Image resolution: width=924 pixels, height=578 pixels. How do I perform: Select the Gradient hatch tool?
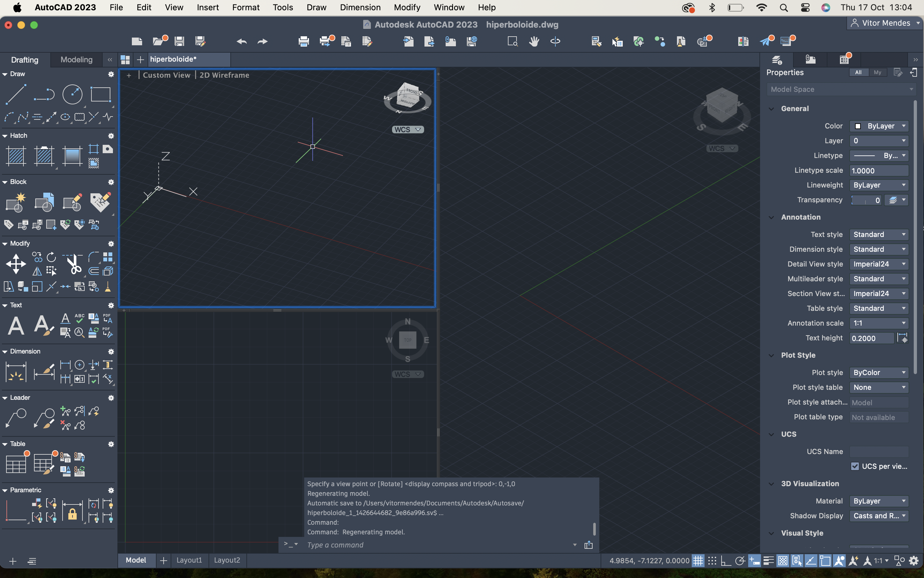72,156
